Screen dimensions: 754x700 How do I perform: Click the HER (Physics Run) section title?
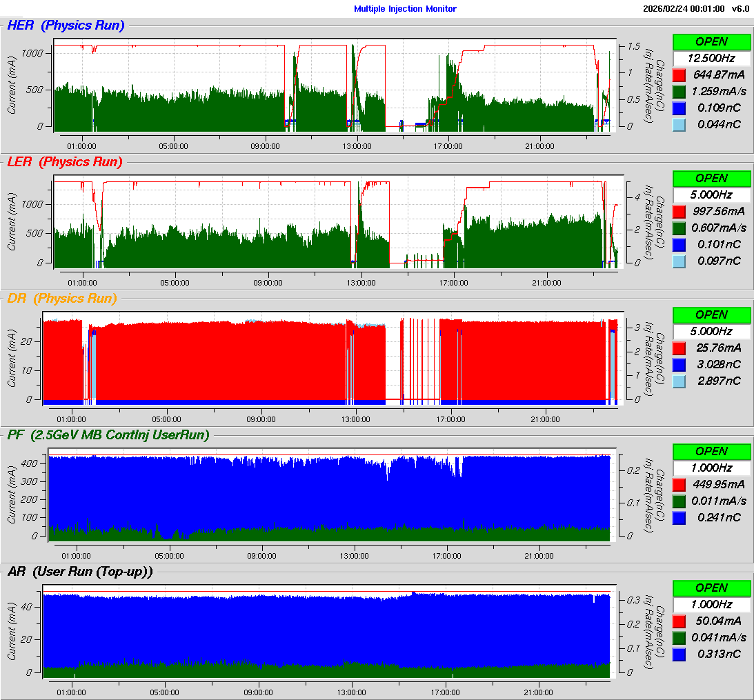point(66,26)
